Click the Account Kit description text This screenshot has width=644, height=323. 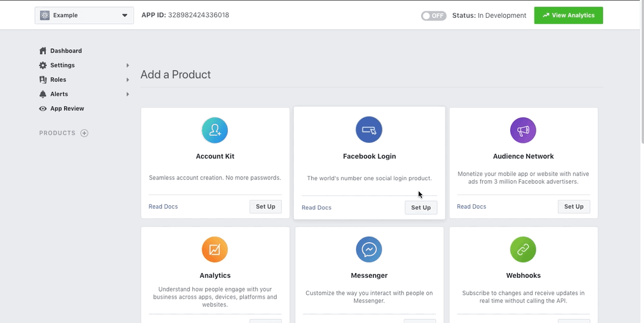[x=215, y=178]
